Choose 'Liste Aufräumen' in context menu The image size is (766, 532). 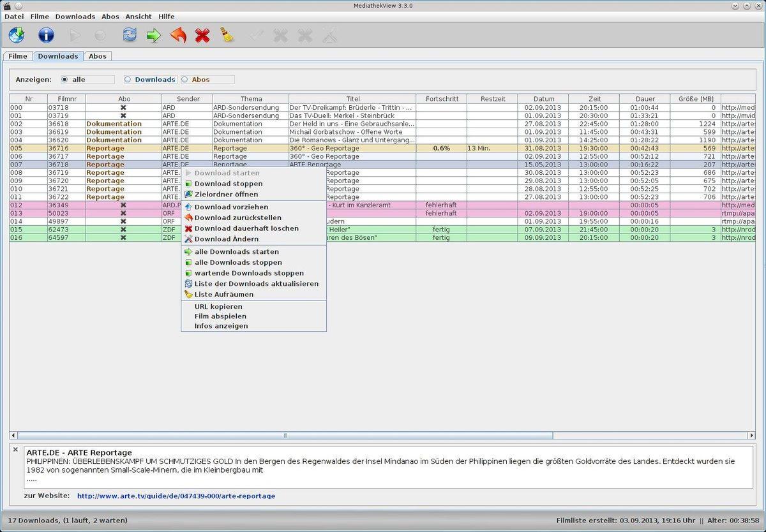click(x=253, y=294)
